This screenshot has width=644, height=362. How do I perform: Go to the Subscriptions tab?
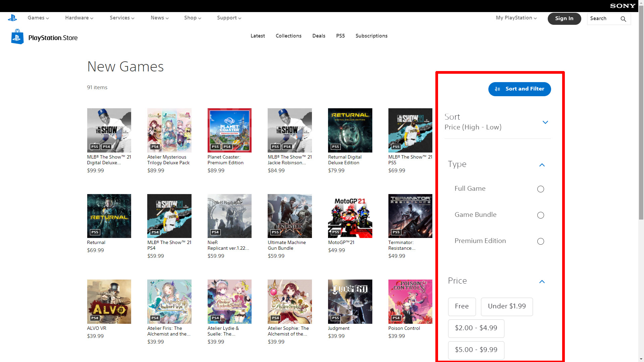[x=371, y=36]
